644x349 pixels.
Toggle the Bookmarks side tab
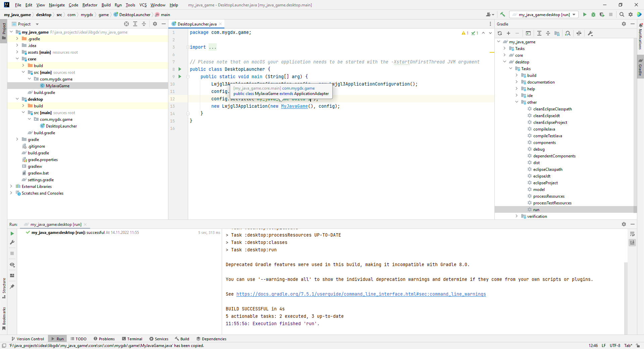tap(4, 318)
